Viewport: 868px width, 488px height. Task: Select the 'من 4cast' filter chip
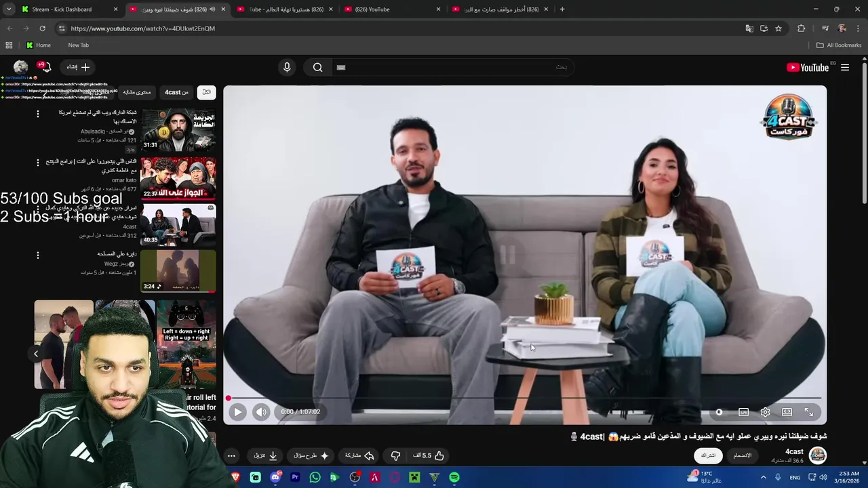point(176,92)
